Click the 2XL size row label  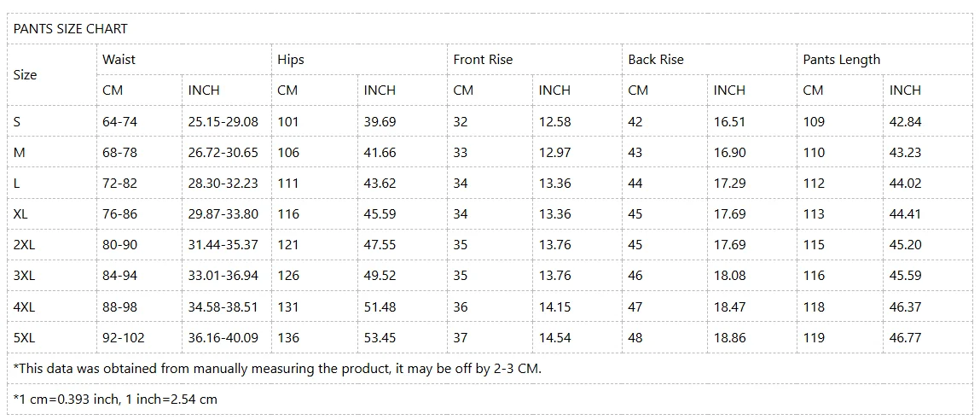[24, 244]
